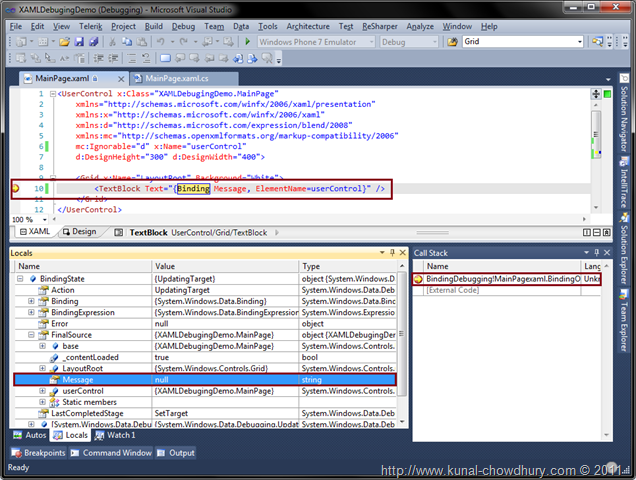Screen dimensions: 636x480
Task: Expand the Binding node in Locals
Action: 31,301
